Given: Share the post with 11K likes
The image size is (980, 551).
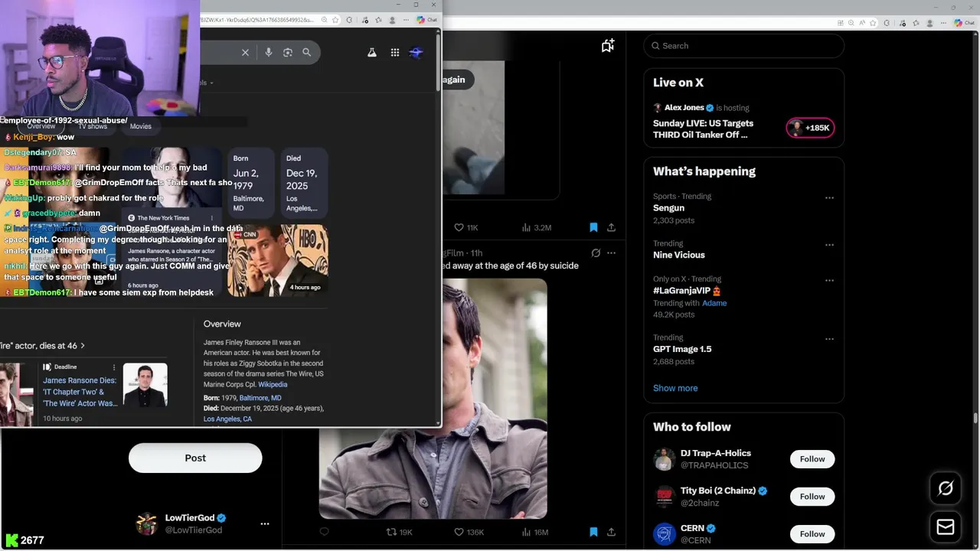Looking at the screenshot, I should [611, 227].
